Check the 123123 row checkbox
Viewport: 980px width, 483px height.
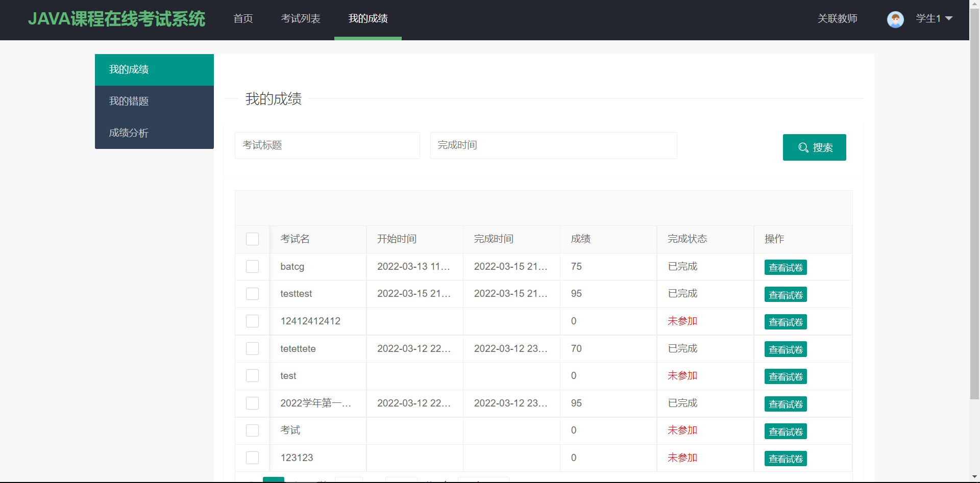(x=252, y=458)
